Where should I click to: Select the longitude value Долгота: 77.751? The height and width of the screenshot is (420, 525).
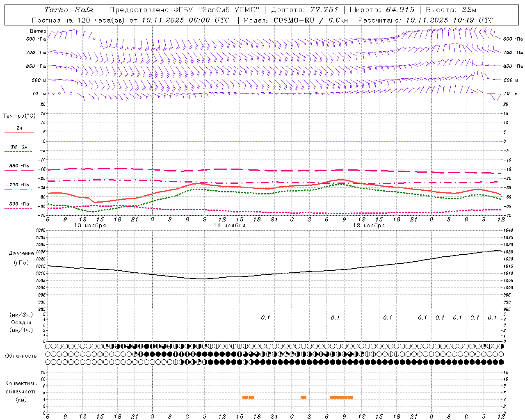[x=305, y=10]
